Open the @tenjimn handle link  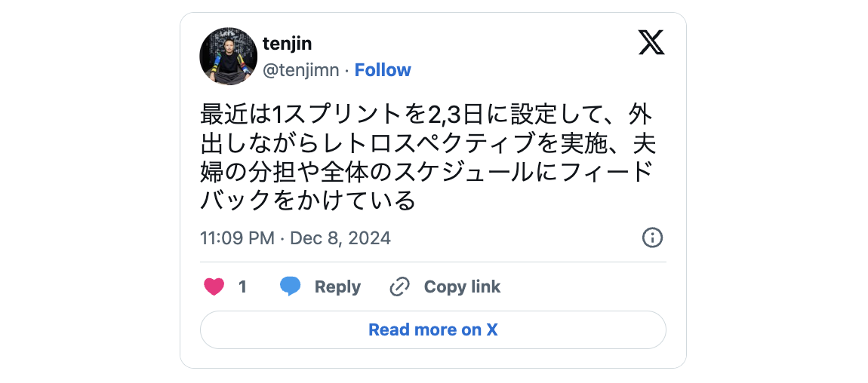tap(300, 70)
